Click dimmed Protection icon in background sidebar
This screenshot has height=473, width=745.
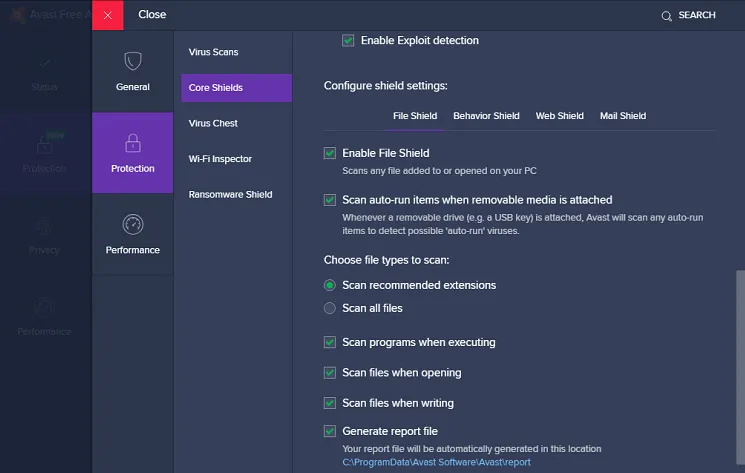[x=44, y=144]
